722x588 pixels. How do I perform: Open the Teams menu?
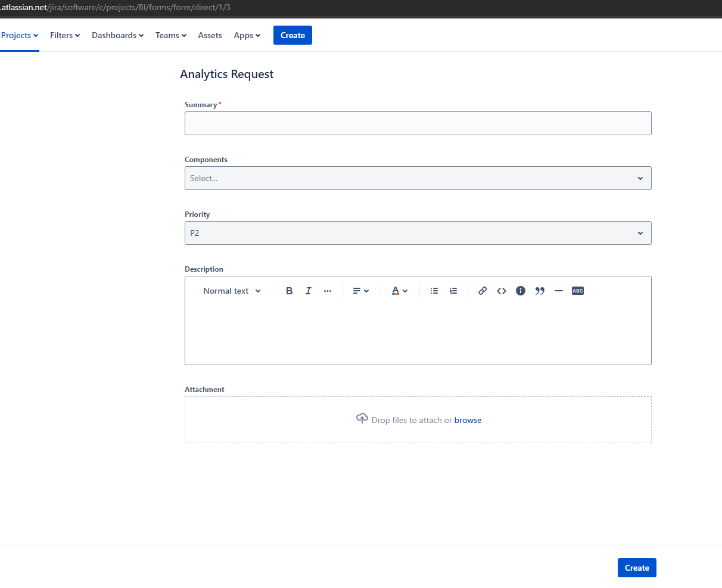pos(171,35)
